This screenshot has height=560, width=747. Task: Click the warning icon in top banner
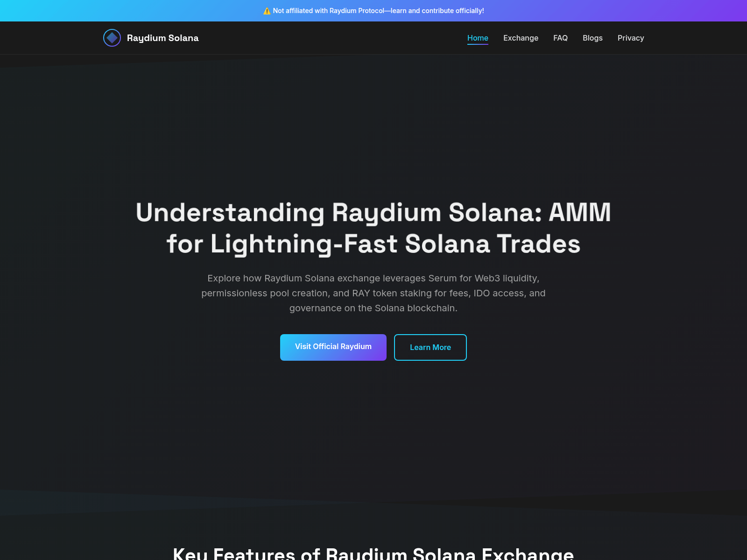pos(267,11)
